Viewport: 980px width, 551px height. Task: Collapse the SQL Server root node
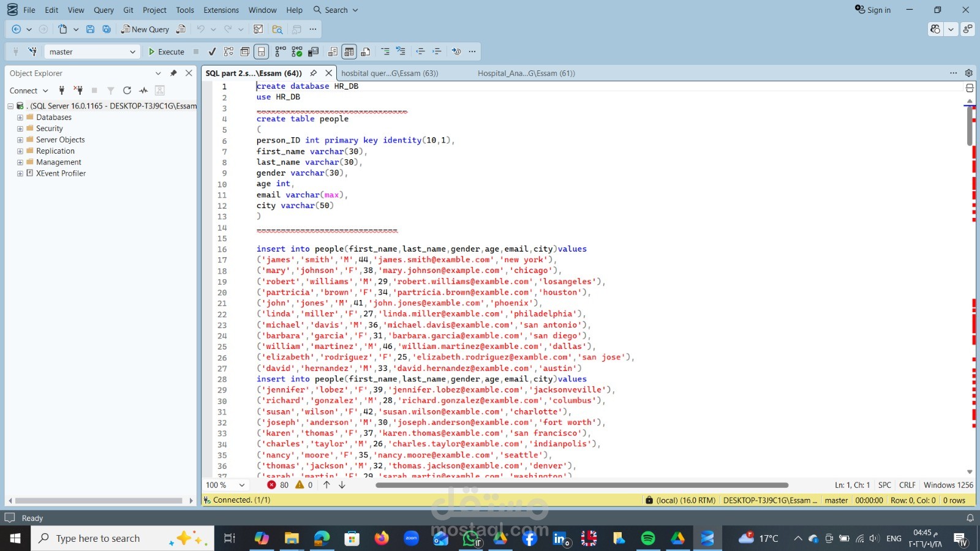click(x=10, y=106)
